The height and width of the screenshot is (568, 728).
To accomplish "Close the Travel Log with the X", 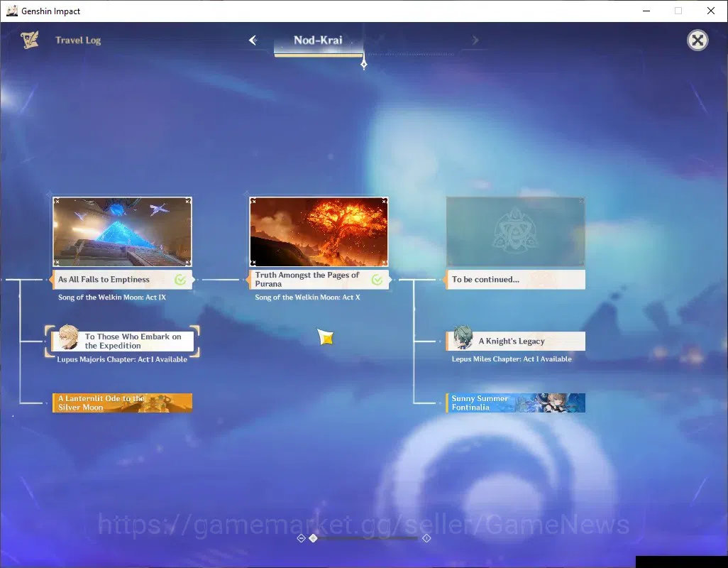I will 697,40.
